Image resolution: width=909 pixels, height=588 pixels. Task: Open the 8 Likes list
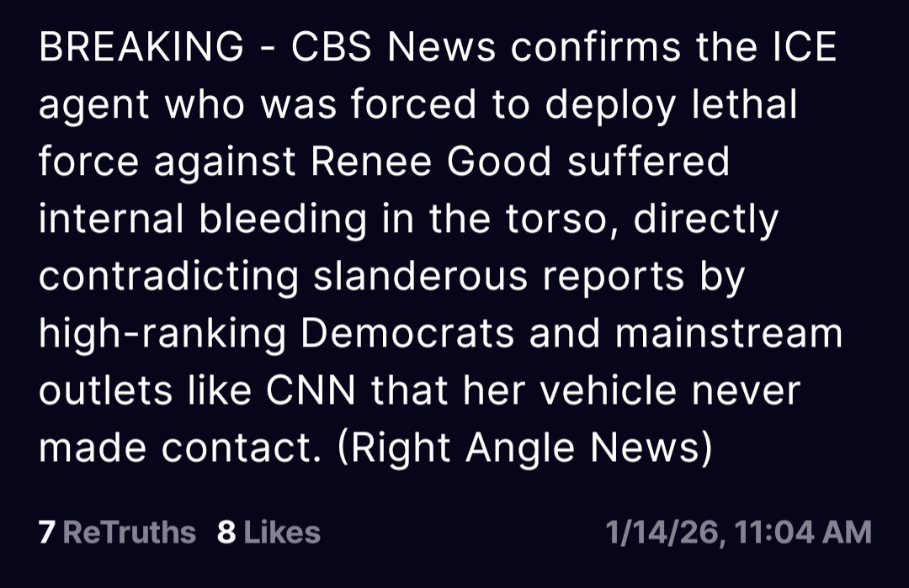click(x=268, y=532)
